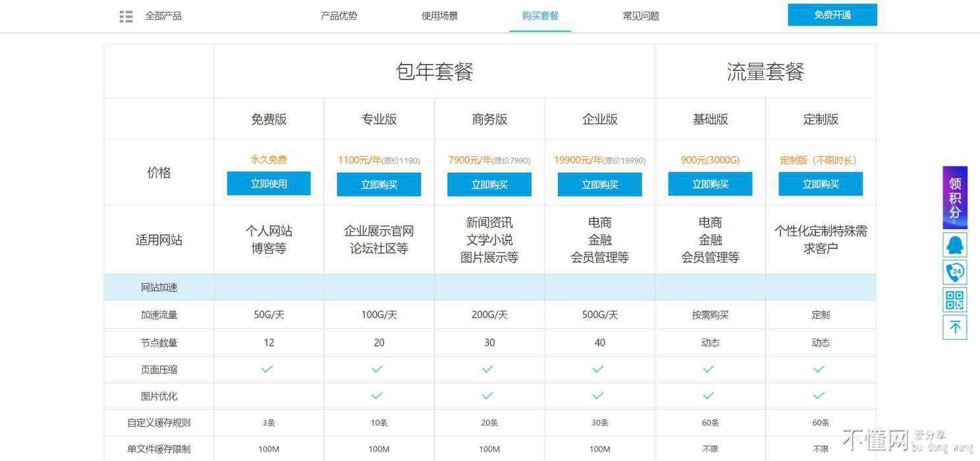
Task: Click the 100G/天 cell
Action: click(x=379, y=315)
